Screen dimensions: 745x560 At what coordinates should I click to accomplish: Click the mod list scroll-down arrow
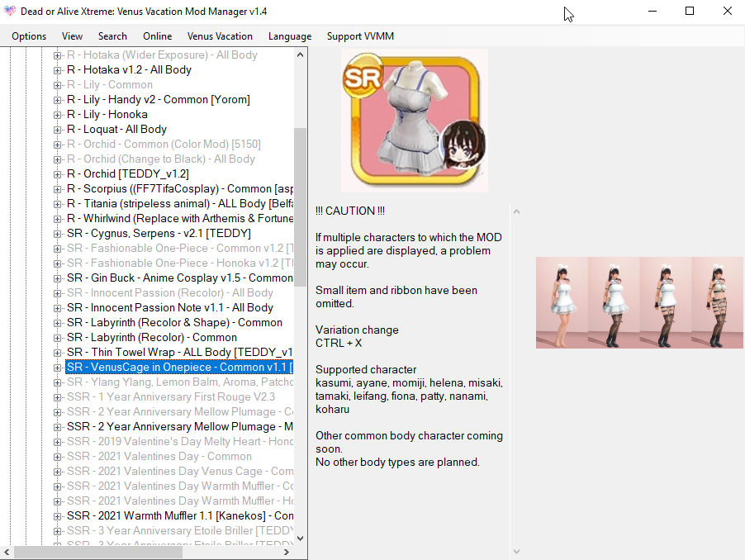point(300,539)
